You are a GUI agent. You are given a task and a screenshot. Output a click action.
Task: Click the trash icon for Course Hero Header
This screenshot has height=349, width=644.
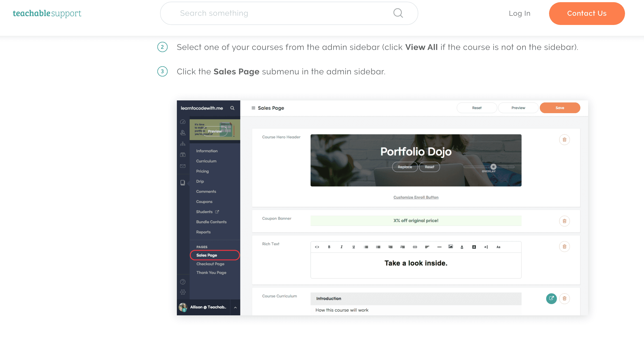(x=564, y=140)
